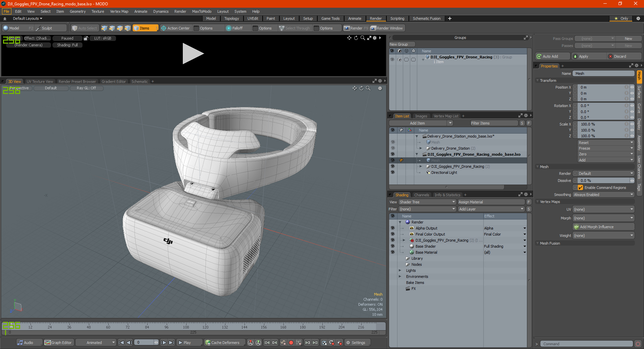
Task: Collapse the Render node in Shader Tree
Action: (x=400, y=222)
